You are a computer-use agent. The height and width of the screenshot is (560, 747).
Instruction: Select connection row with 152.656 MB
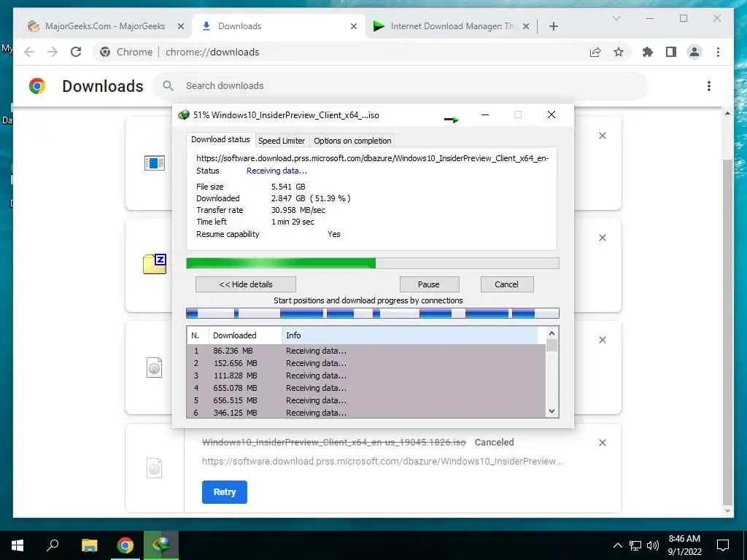click(x=366, y=363)
